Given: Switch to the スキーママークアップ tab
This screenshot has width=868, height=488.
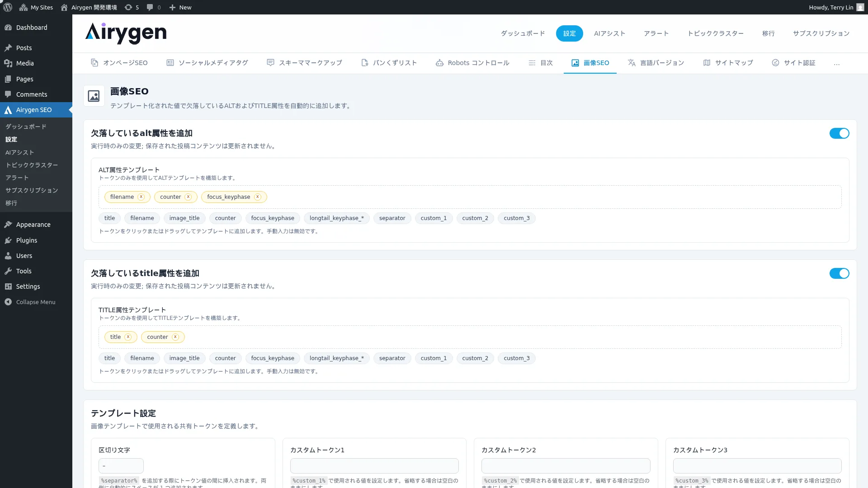Looking at the screenshot, I should 305,63.
